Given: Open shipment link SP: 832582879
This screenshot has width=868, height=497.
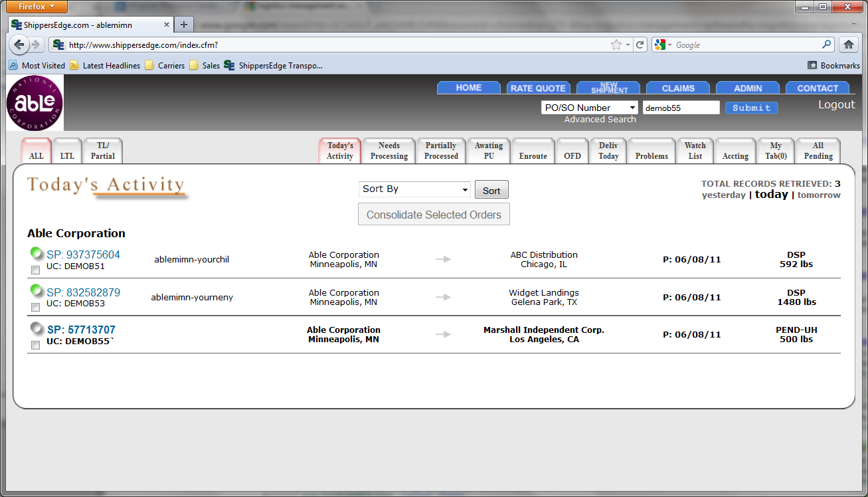Looking at the screenshot, I should tap(84, 292).
